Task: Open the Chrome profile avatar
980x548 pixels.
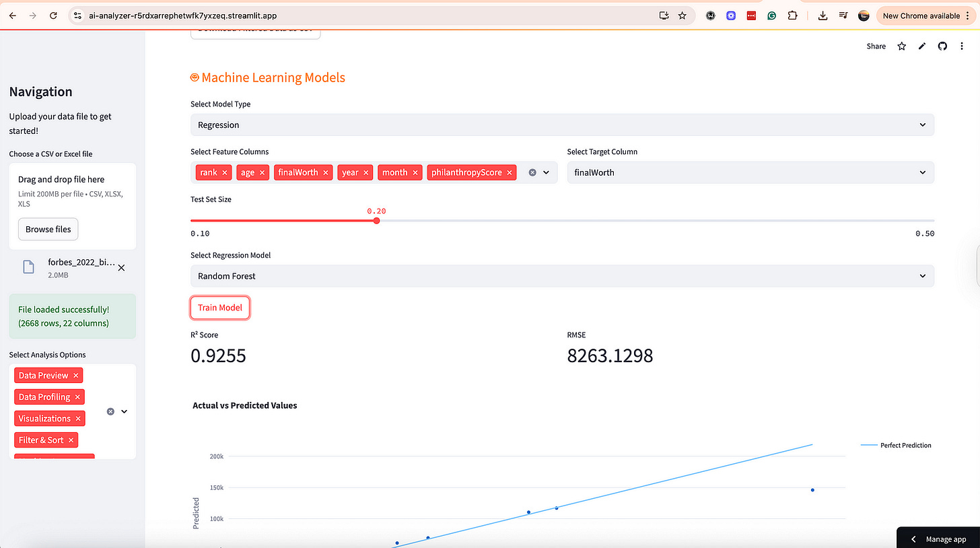Action: (x=864, y=15)
